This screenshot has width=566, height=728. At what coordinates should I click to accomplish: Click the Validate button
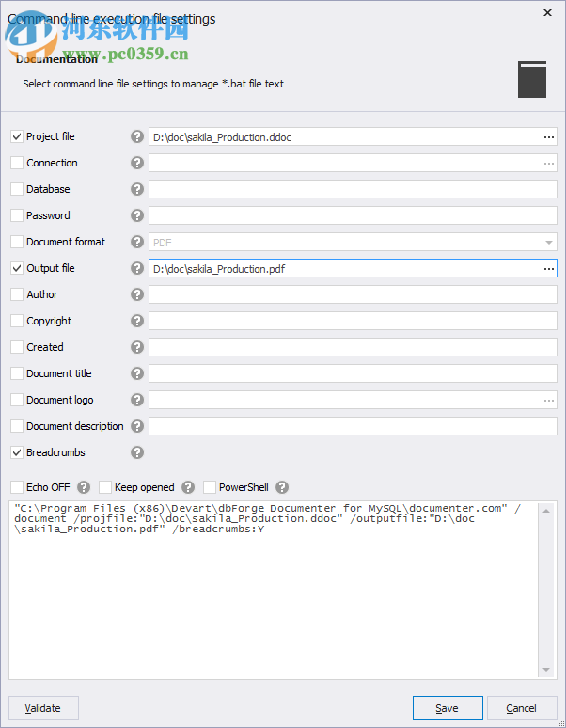pyautogui.click(x=43, y=708)
